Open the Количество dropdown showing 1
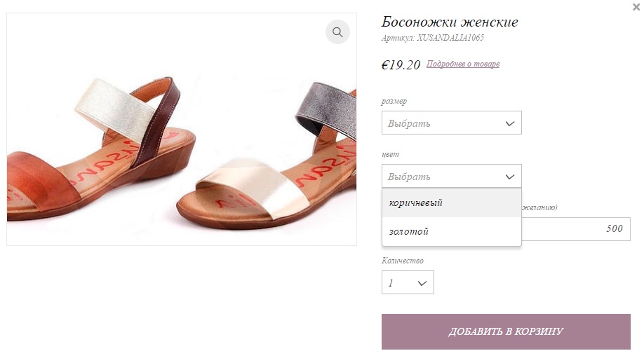644x358 pixels. 408,282
